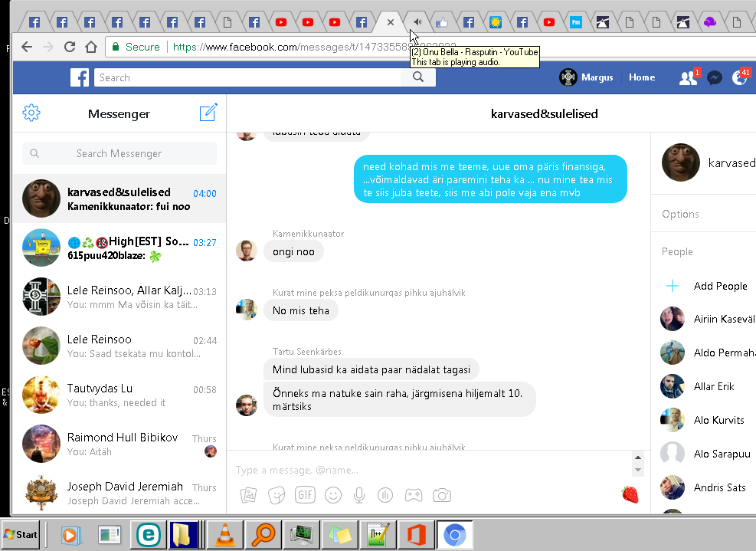
Task: Select Andris Sats in People list
Action: [x=703, y=488]
